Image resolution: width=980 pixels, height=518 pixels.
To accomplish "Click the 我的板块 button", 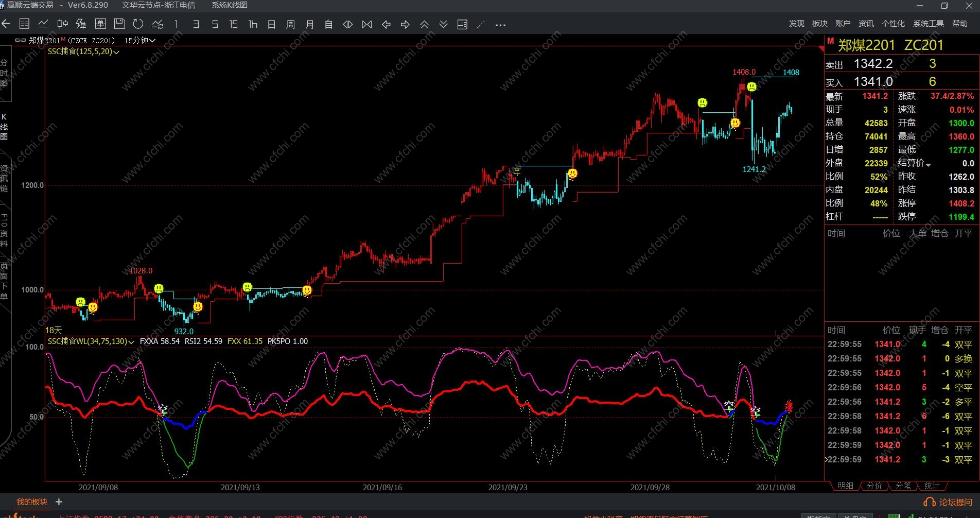I will pyautogui.click(x=32, y=502).
